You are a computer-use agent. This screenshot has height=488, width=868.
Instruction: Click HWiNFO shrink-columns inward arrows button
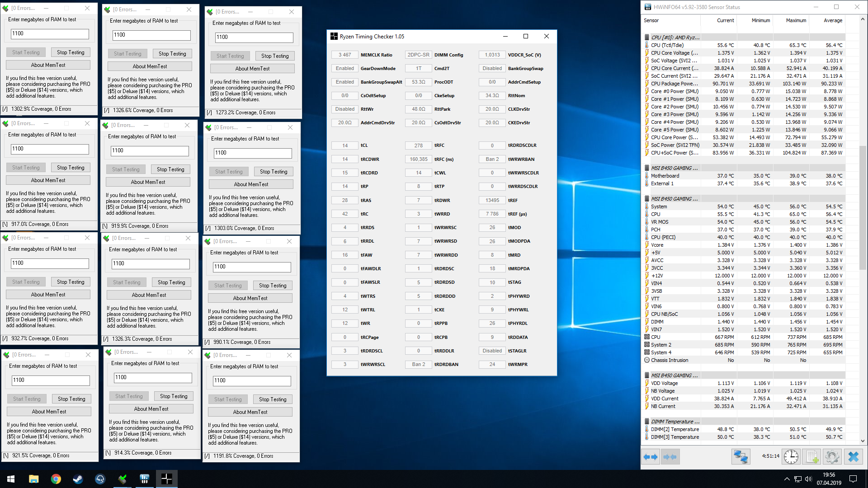click(x=670, y=457)
